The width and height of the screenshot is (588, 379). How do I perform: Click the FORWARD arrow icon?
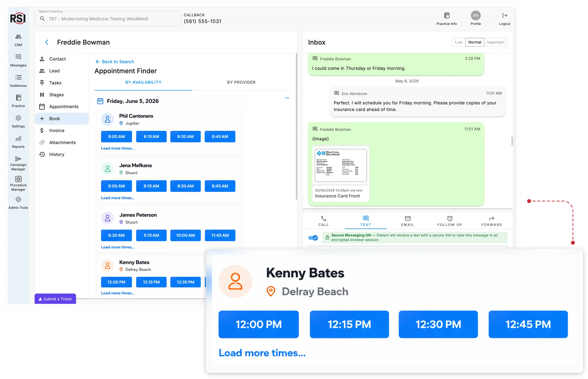pos(492,219)
